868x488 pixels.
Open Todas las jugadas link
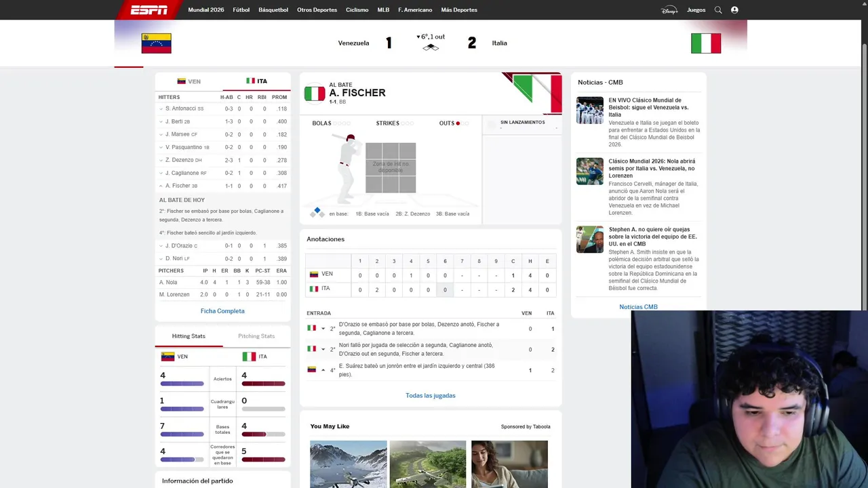click(x=431, y=396)
